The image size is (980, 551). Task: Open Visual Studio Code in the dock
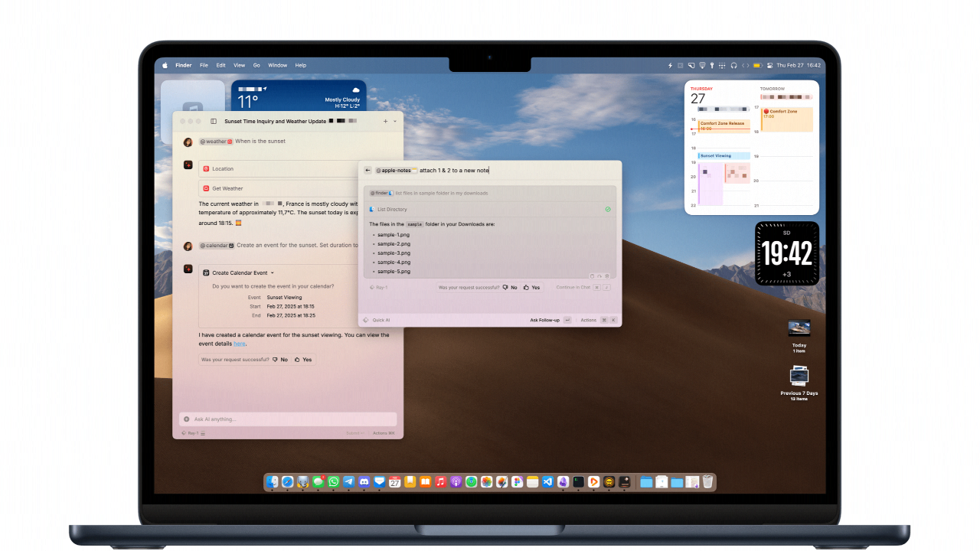click(x=547, y=482)
